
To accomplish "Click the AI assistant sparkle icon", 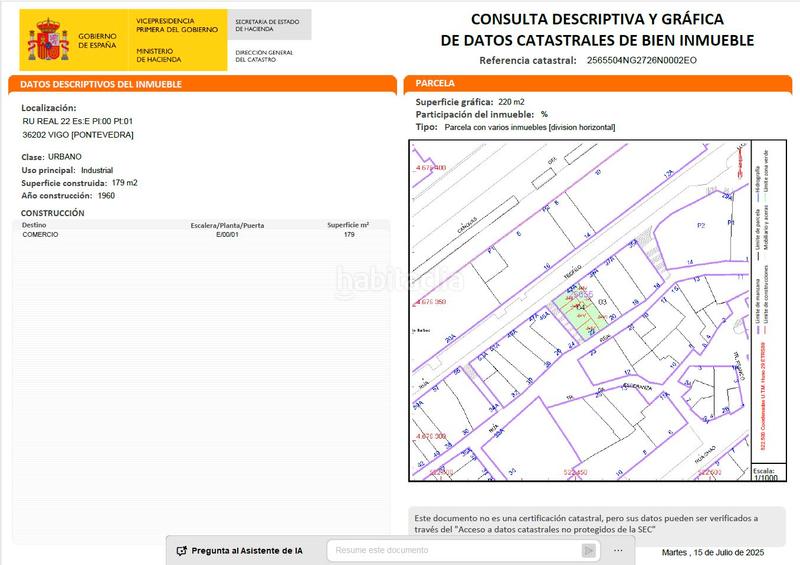I will click(x=181, y=551).
